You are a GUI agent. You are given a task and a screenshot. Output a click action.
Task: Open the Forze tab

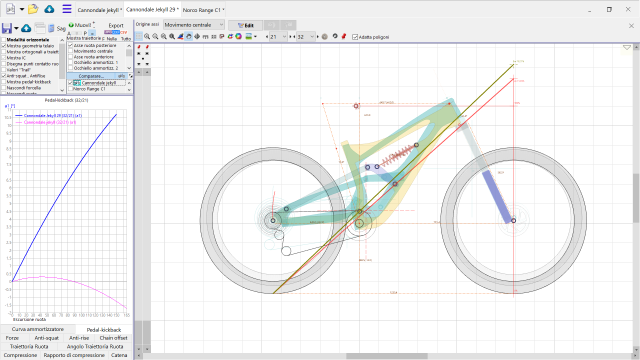point(12,338)
